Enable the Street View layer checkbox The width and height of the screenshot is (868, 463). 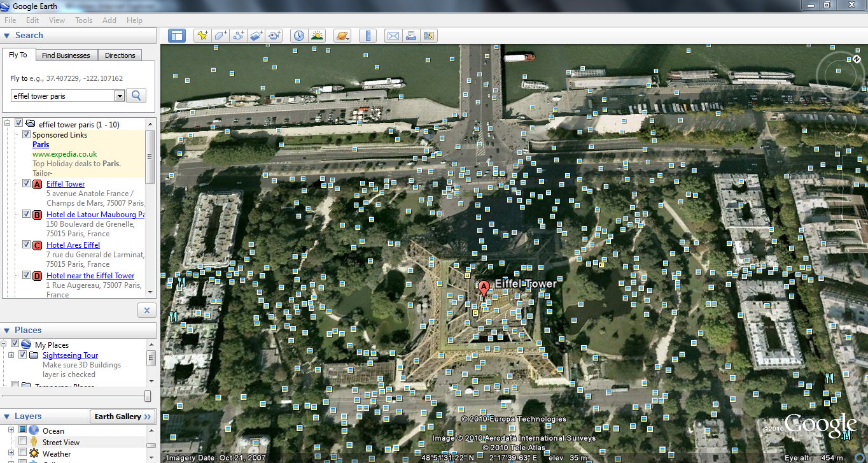coord(22,441)
